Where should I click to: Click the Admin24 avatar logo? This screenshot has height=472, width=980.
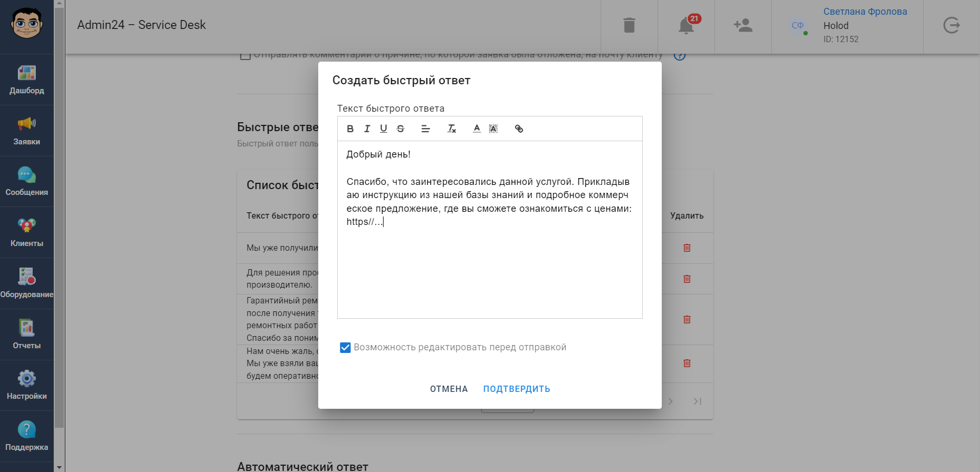tap(27, 23)
